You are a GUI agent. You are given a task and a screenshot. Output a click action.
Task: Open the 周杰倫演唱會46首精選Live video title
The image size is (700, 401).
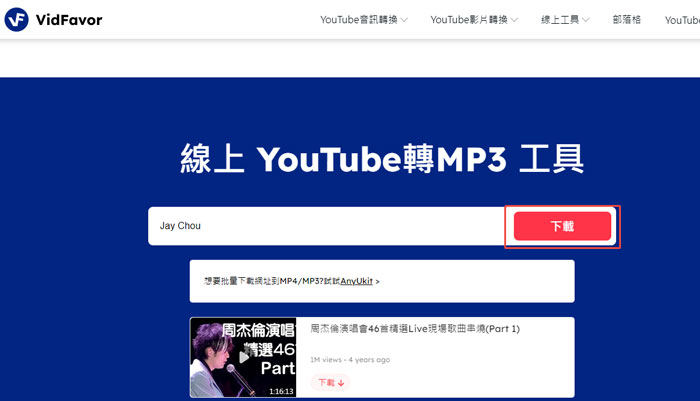pyautogui.click(x=415, y=329)
